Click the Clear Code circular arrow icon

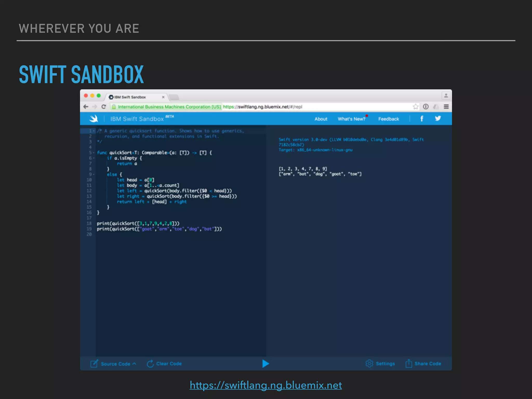pyautogui.click(x=150, y=364)
